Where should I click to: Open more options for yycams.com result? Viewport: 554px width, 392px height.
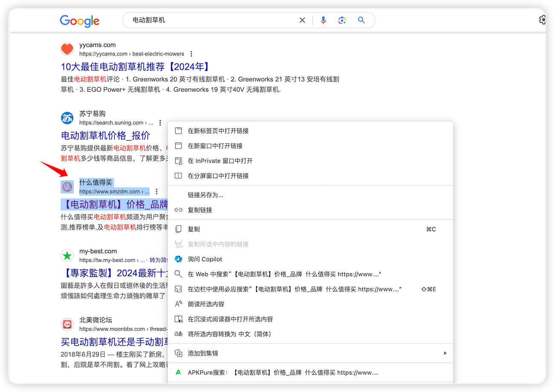[x=191, y=54]
